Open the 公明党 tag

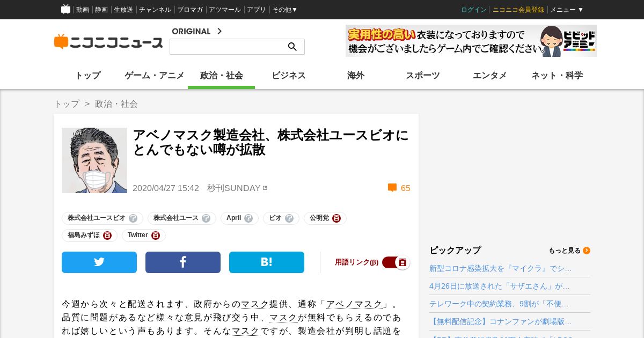point(319,218)
